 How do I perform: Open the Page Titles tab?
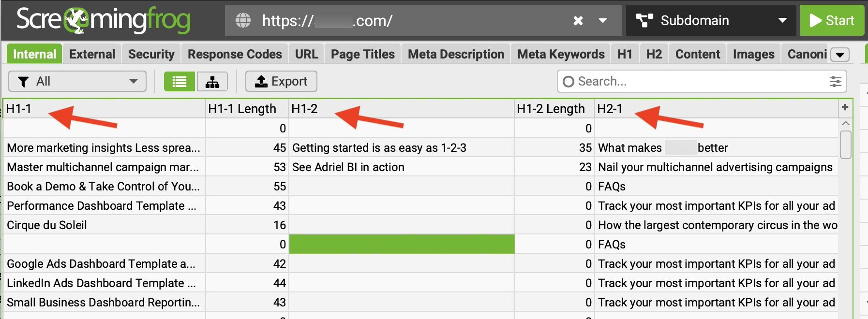(362, 54)
